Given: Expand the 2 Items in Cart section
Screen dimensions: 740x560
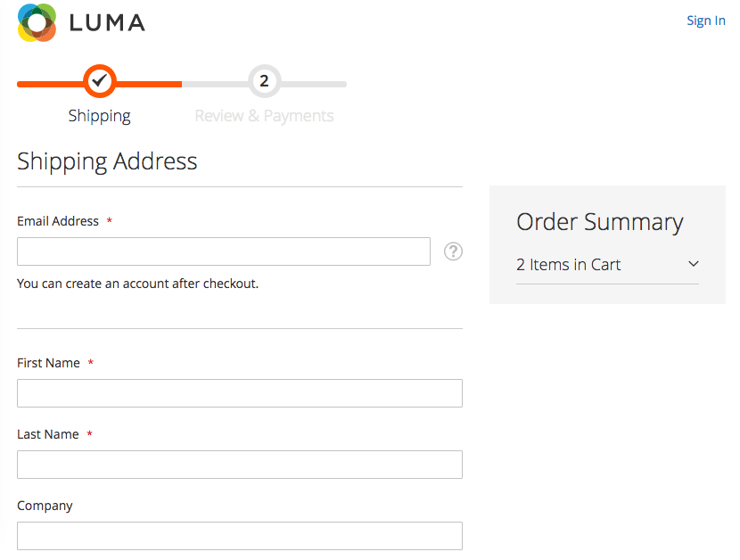Looking at the screenshot, I should 607,265.
